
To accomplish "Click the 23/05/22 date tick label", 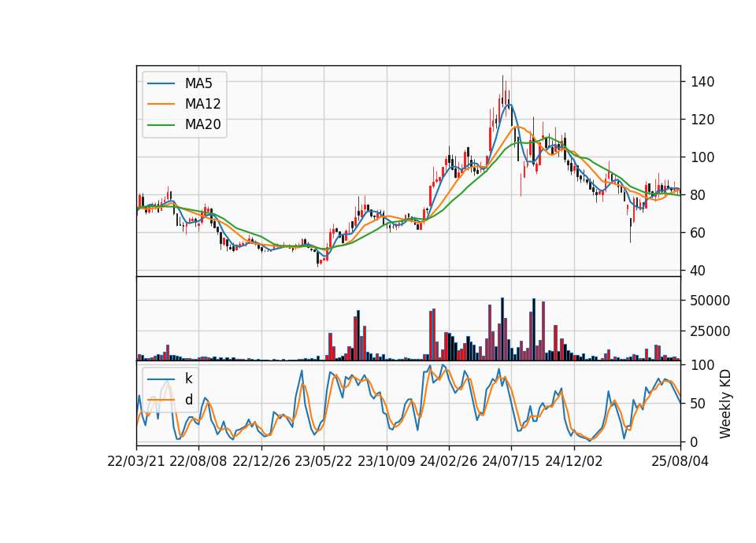I will coord(324,461).
